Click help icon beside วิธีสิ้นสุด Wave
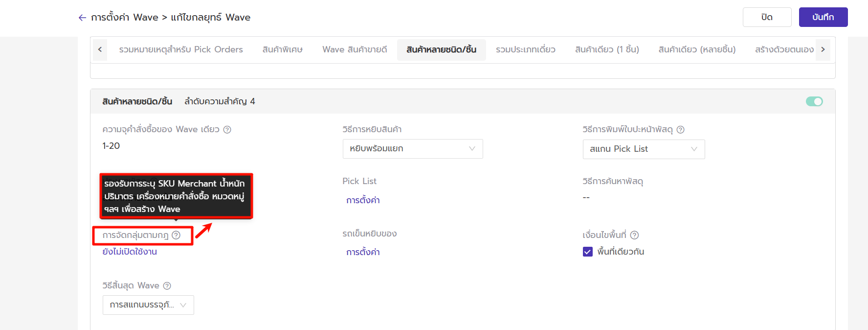The height and width of the screenshot is (330, 868). 167,286
